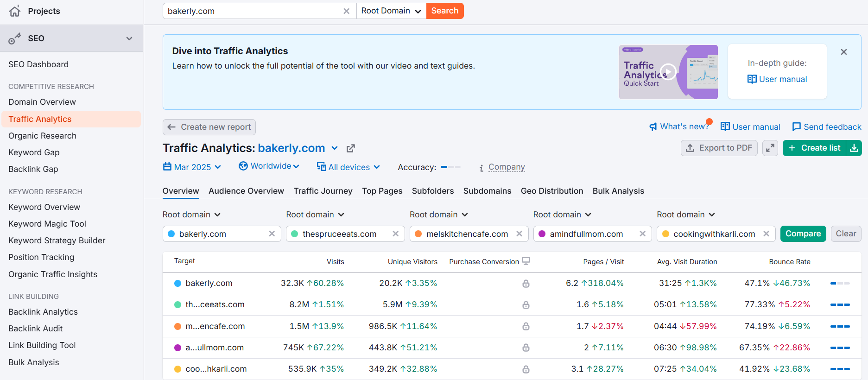Open the All devices dropdown
868x380 pixels.
coord(348,167)
